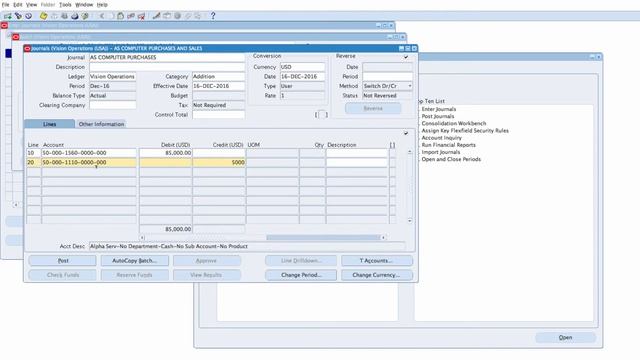640x360 pixels.
Task: Click the Delete record red-X icon
Action: coord(141,16)
